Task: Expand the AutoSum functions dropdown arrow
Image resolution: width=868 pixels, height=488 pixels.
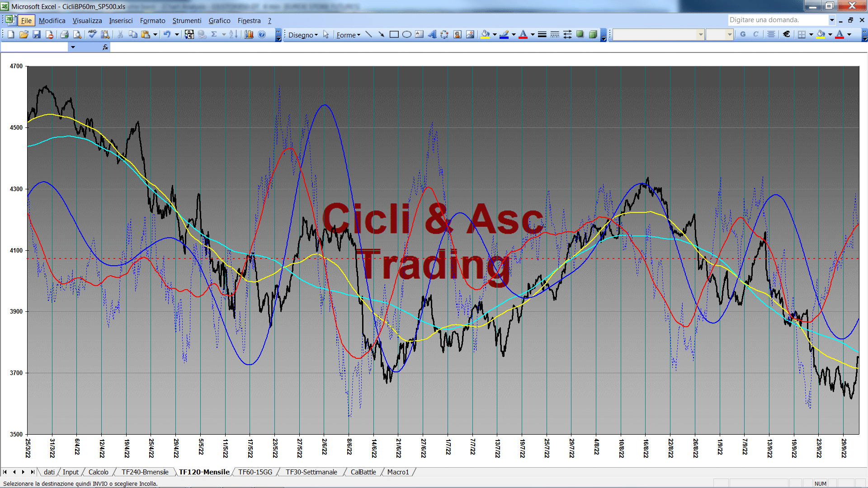Action: [x=224, y=35]
